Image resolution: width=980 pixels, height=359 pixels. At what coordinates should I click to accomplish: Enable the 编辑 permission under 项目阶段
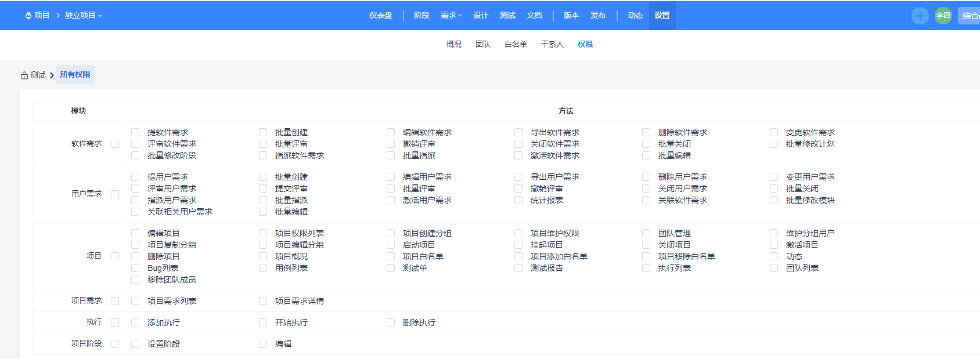point(263,344)
